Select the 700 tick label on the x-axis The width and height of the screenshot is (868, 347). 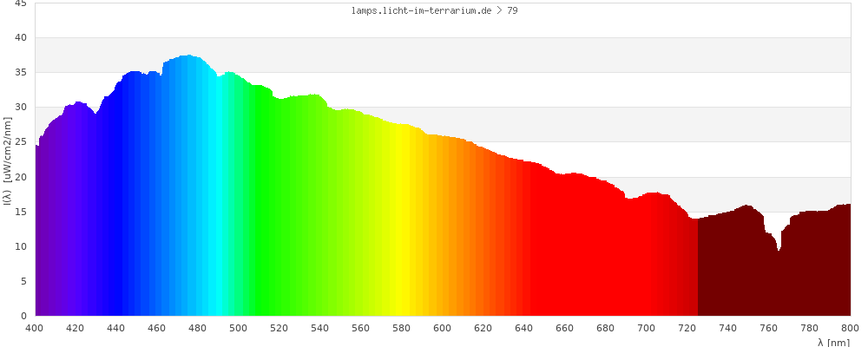tap(647, 328)
